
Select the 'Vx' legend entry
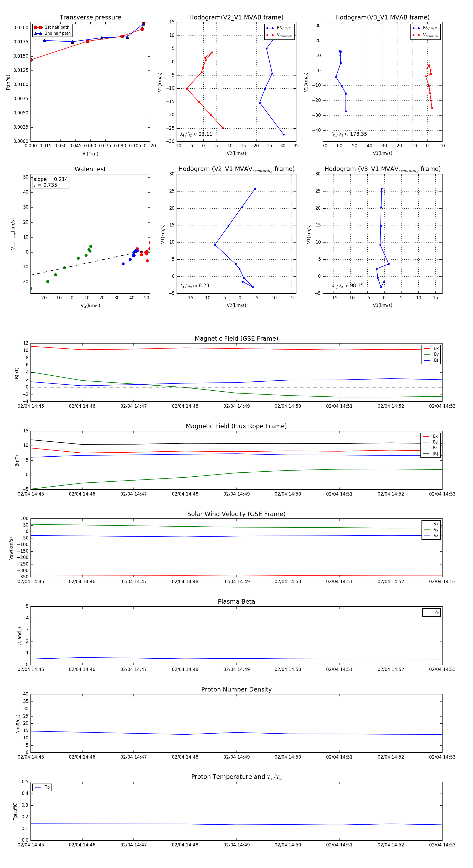click(431, 524)
